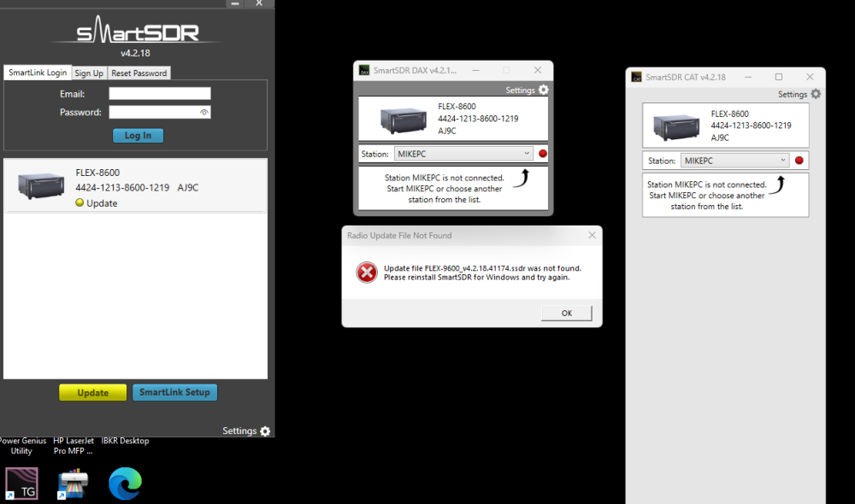The height and width of the screenshot is (504, 855).
Task: Open HP LaserJet Pro MFP desktop shortcut
Action: pos(73,483)
